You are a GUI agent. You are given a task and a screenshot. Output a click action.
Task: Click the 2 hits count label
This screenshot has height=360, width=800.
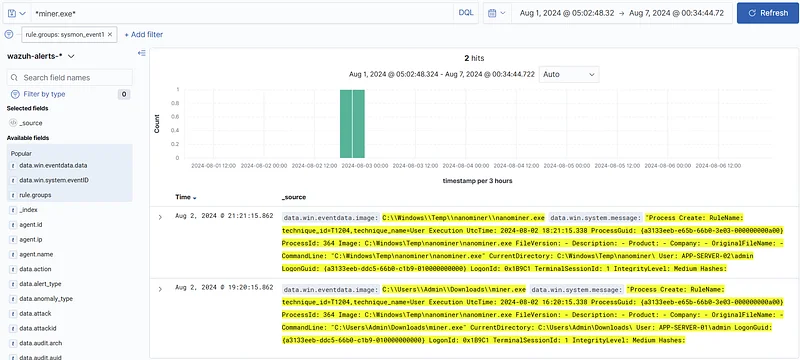(x=474, y=59)
